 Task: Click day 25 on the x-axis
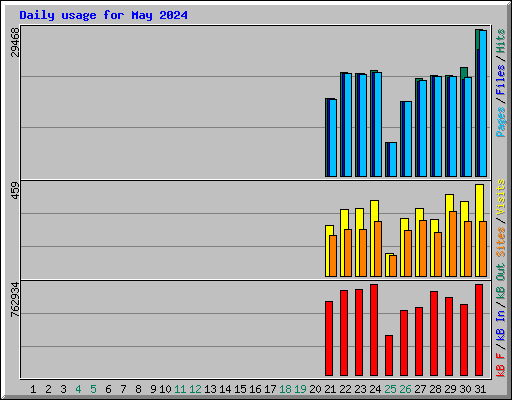(390, 389)
